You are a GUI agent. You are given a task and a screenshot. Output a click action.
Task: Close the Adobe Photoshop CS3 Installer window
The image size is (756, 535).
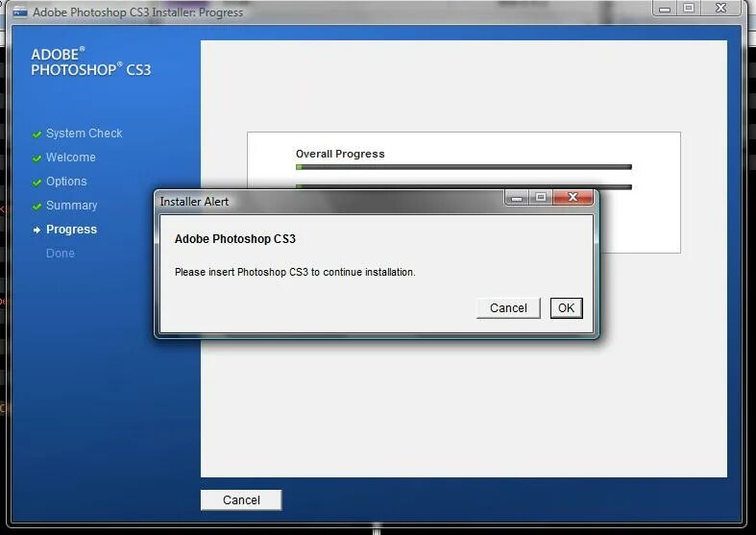720,8
